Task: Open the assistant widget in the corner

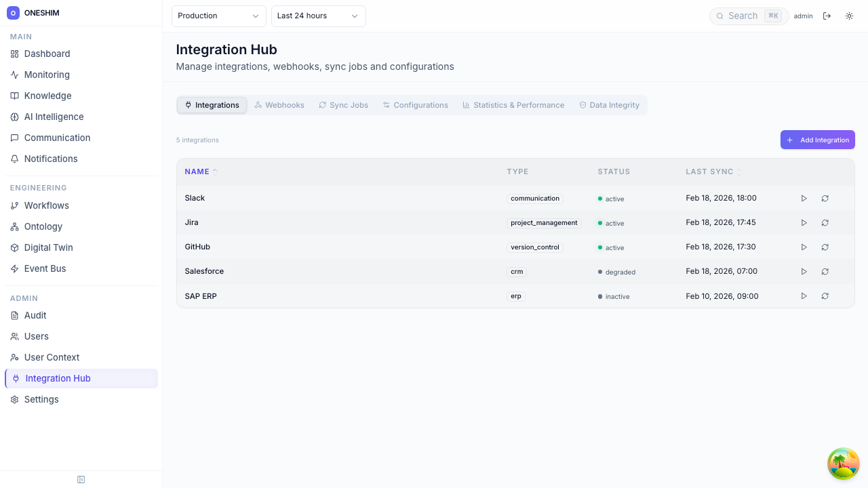Action: [x=843, y=464]
